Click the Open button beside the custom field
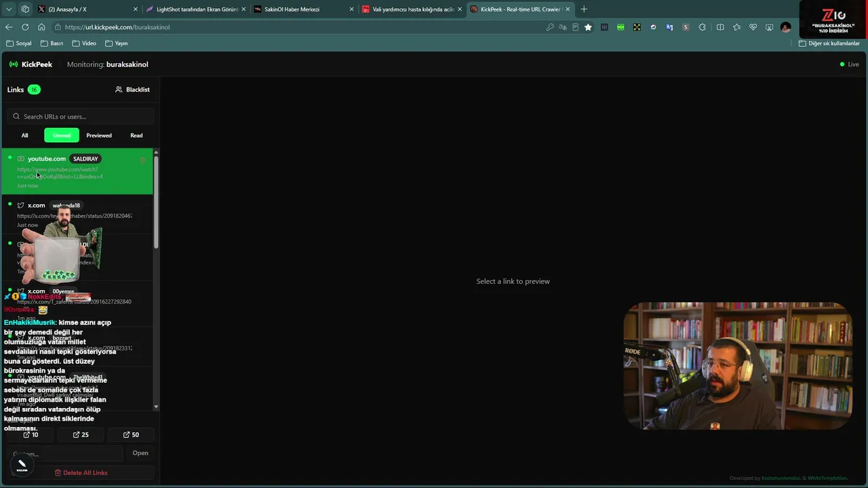This screenshot has height=488, width=868. point(140,453)
